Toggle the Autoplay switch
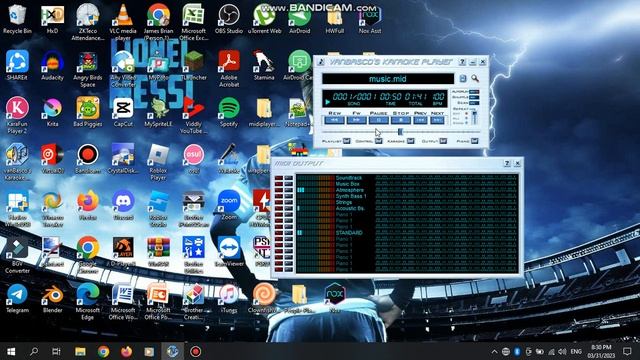Viewport: 640px width, 360px height. pos(474,92)
